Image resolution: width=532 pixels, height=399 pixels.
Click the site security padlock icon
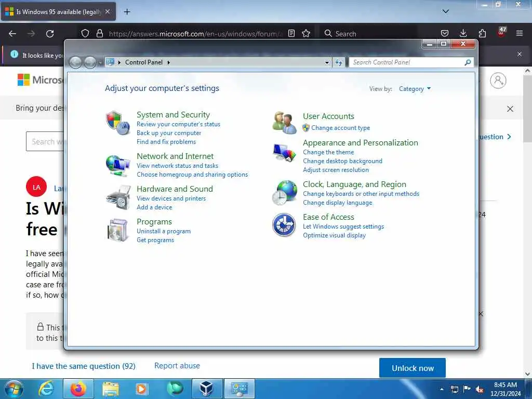99,33
